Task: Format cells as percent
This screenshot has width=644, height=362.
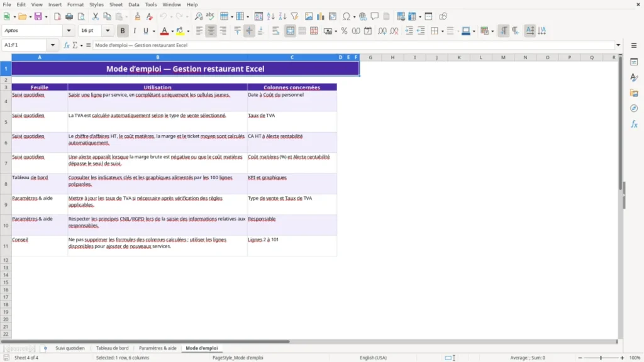Action: coord(344,31)
